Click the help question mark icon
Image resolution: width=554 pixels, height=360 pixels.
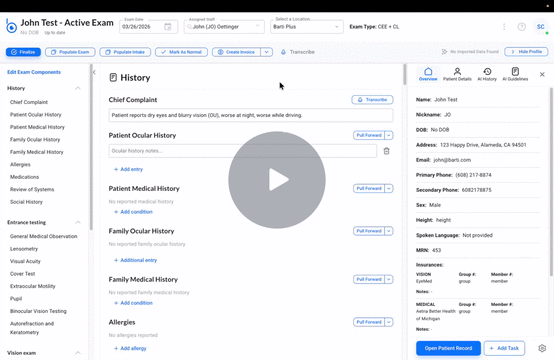(x=521, y=27)
